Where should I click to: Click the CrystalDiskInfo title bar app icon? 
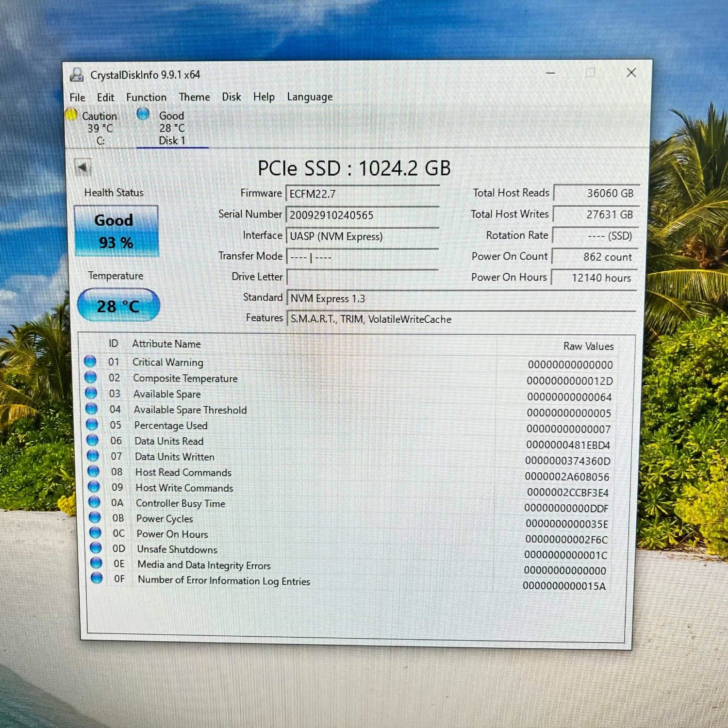[77, 75]
